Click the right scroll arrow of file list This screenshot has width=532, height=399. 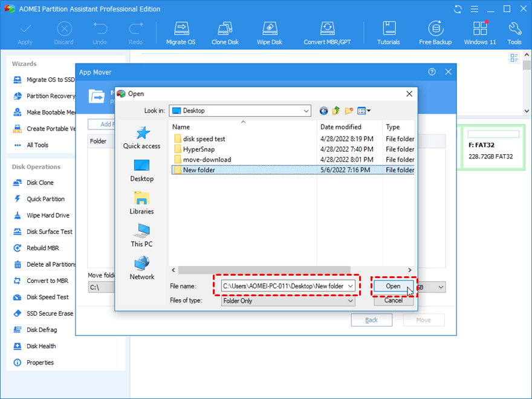tap(409, 270)
